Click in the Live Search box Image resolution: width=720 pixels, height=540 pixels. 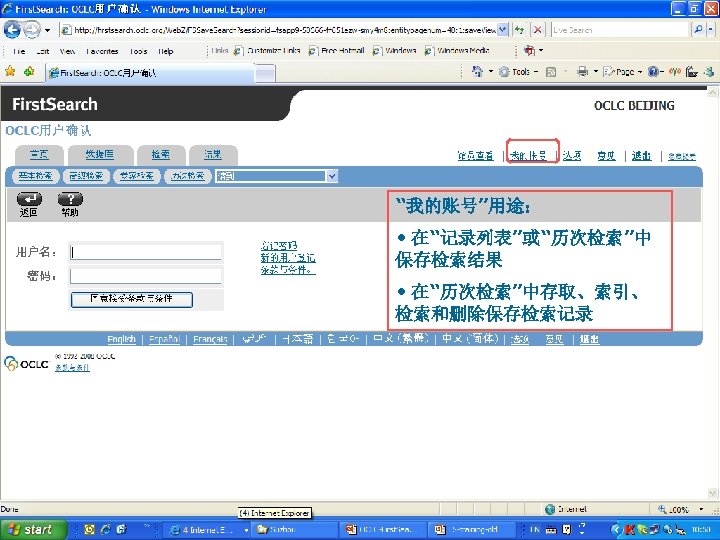click(x=620, y=30)
